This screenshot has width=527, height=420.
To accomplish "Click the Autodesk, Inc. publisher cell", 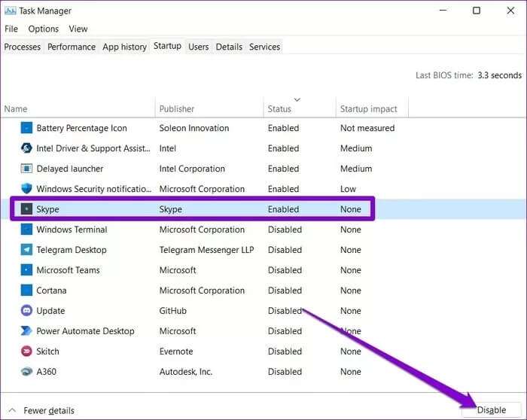I will pos(185,372).
